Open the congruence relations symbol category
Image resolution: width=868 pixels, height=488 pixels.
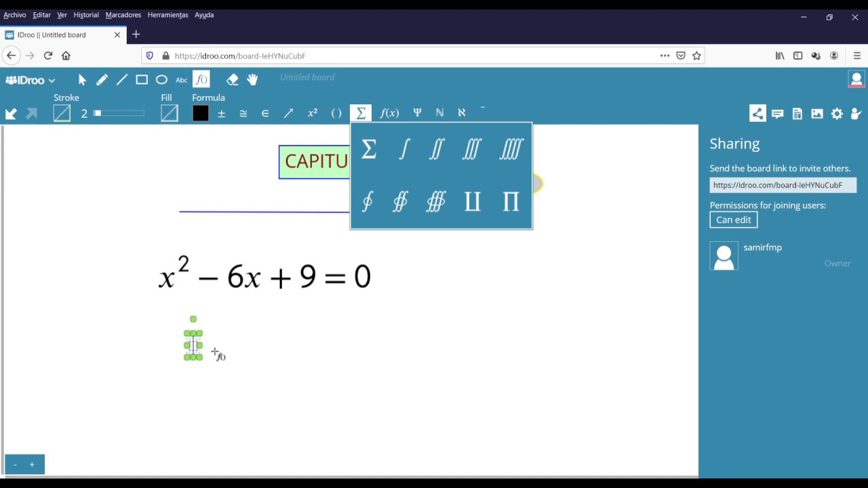click(x=243, y=113)
